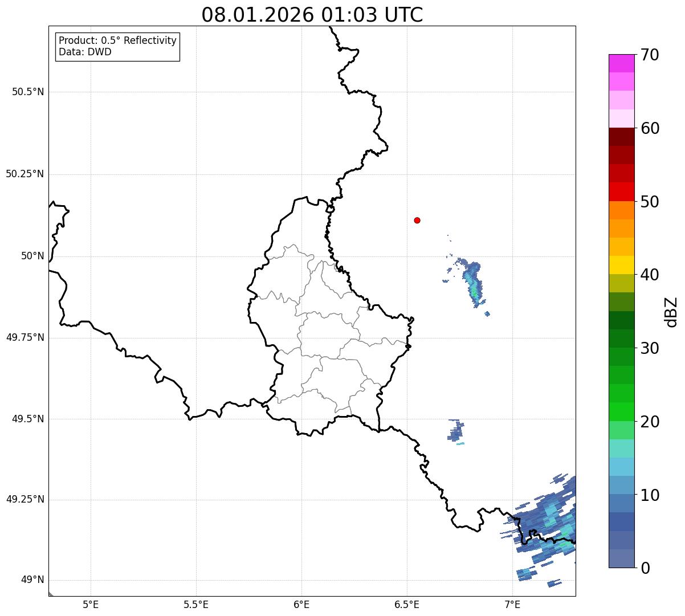Click the 30 colorbar tick label

click(650, 348)
